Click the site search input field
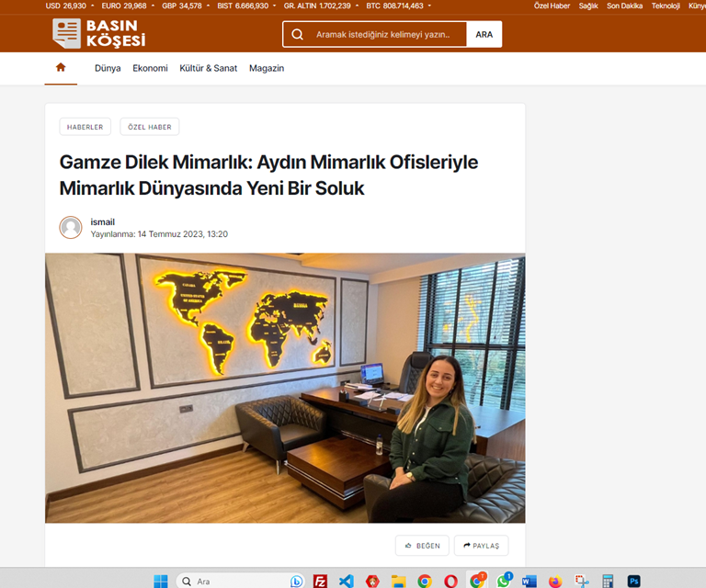Screen dimensions: 706x588 click(388, 35)
